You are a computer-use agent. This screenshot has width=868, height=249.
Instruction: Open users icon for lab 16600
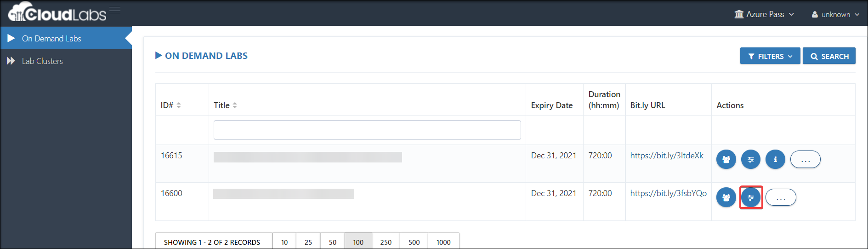point(726,197)
